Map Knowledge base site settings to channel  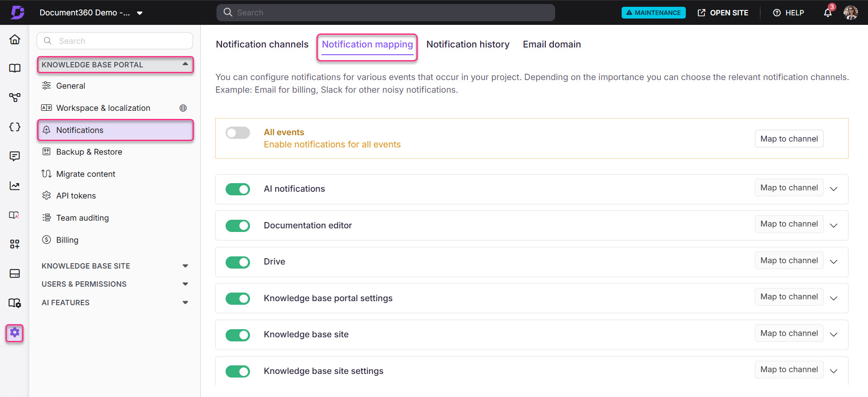click(x=789, y=369)
